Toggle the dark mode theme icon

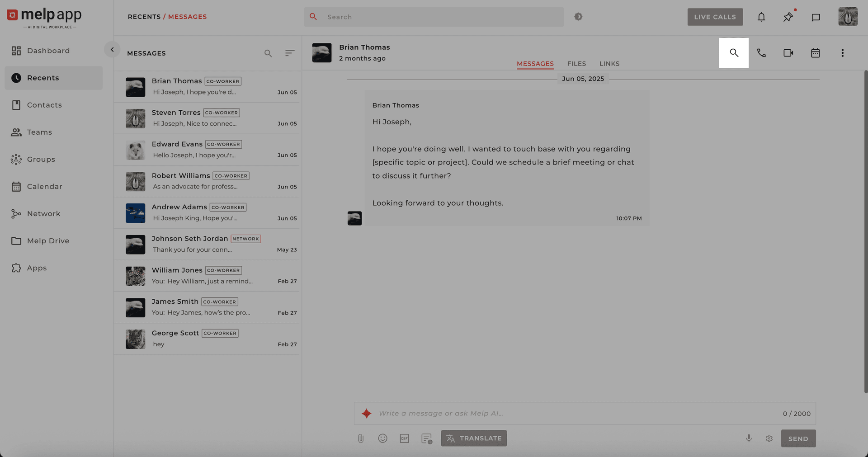pos(578,17)
